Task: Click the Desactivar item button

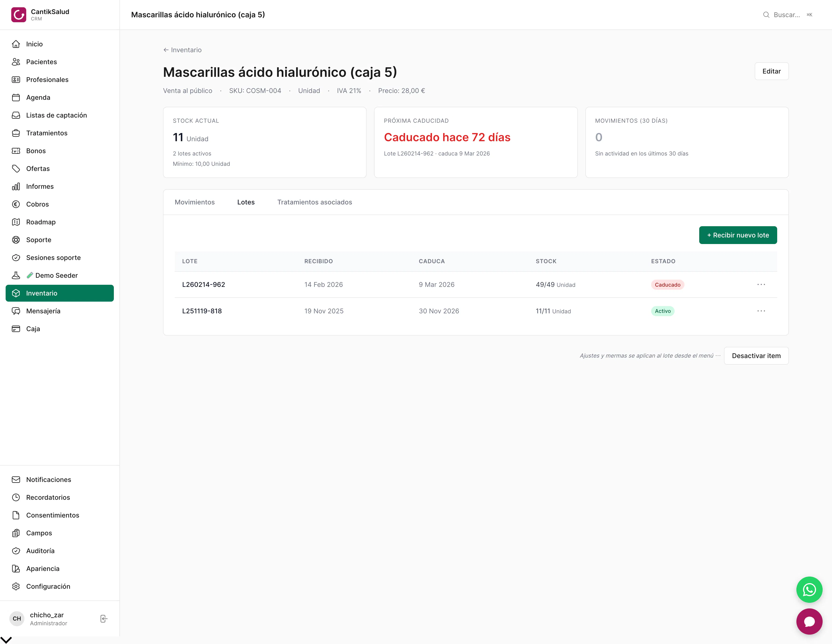Action: (756, 356)
